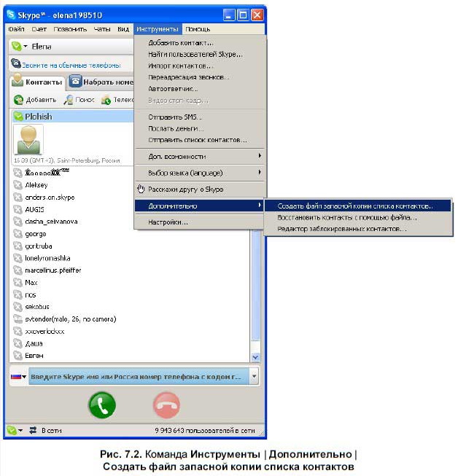Image resolution: width=458 pixels, height=476 pixels.
Task: Open the online status dropdown in status bar
Action: 15,431
